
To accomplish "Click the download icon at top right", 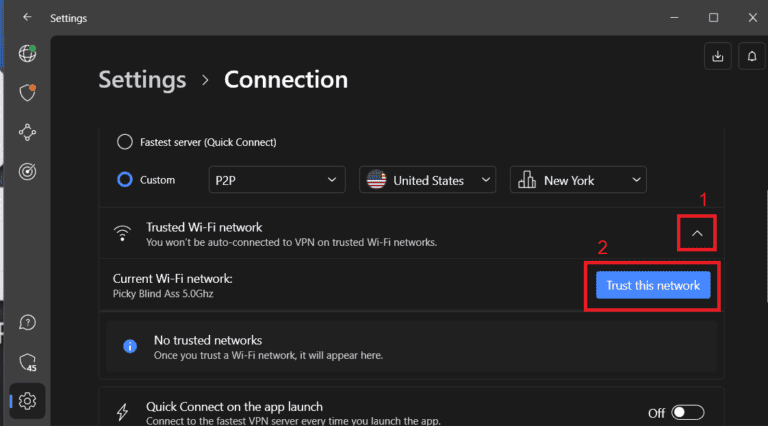I will 717,57.
